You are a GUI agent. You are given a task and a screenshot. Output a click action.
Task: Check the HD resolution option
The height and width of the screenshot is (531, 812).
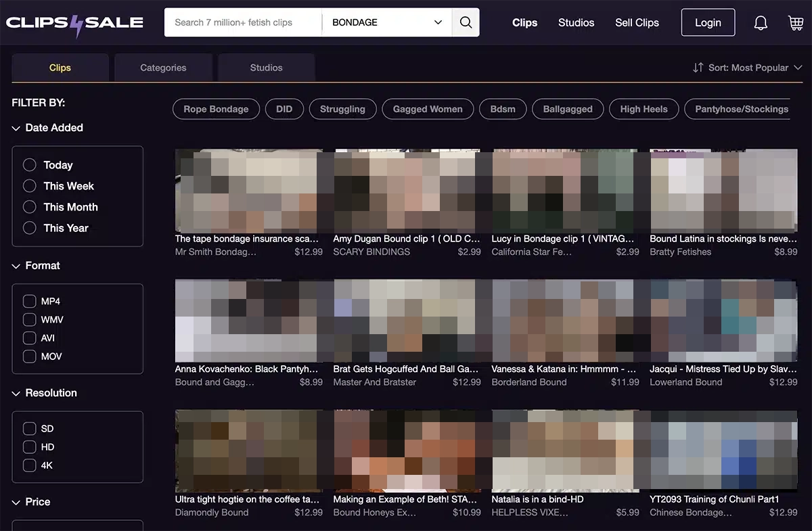[29, 446]
